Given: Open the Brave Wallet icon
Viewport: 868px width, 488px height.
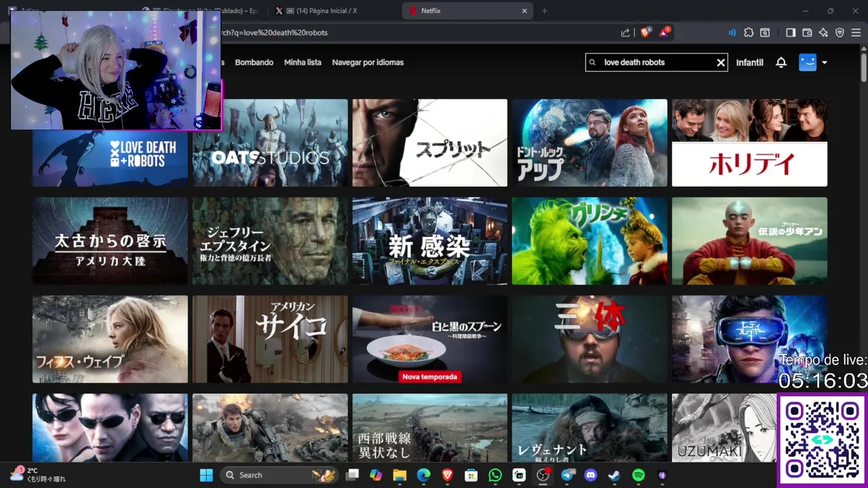Looking at the screenshot, I should pos(807,33).
